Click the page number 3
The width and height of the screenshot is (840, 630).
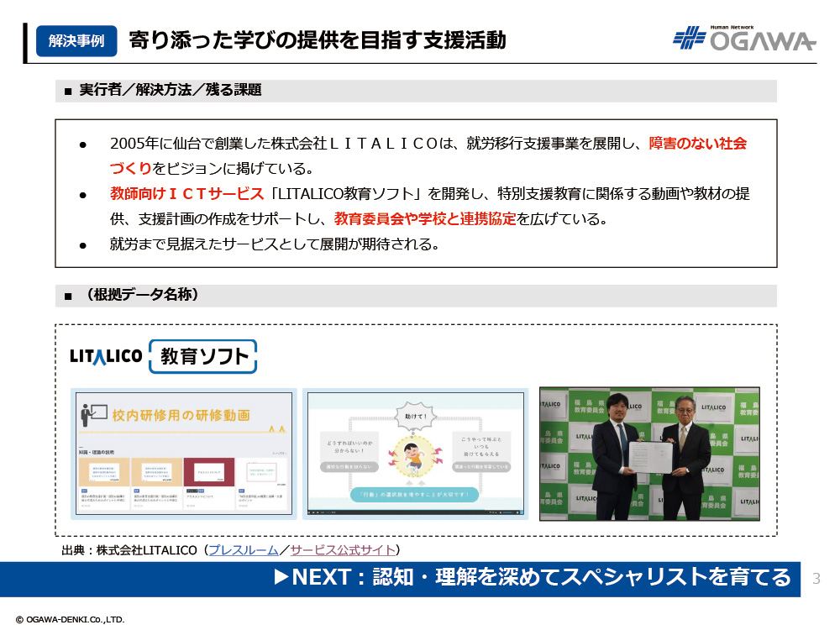tap(816, 579)
